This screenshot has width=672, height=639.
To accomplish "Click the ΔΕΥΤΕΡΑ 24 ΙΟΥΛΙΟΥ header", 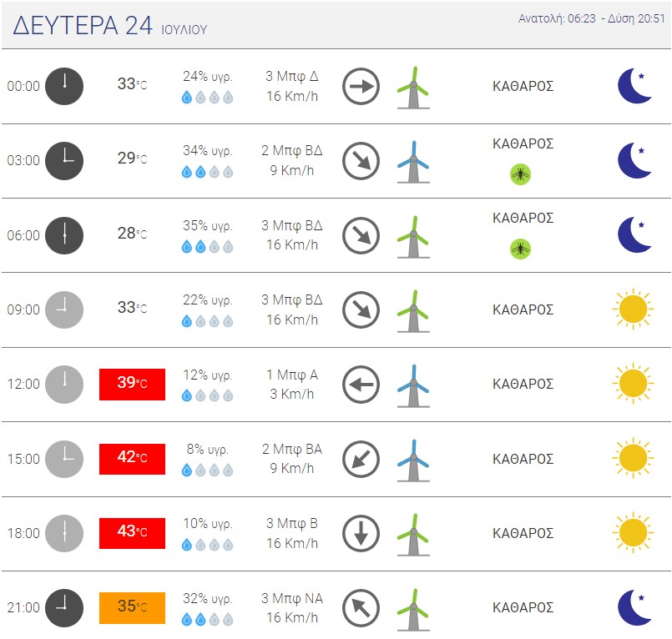I will [x=109, y=26].
